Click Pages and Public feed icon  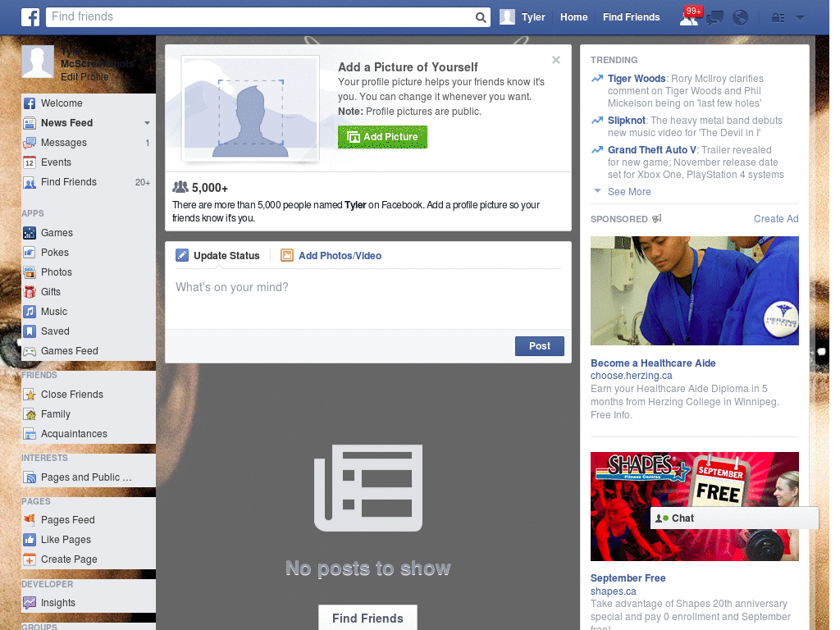pos(30,477)
